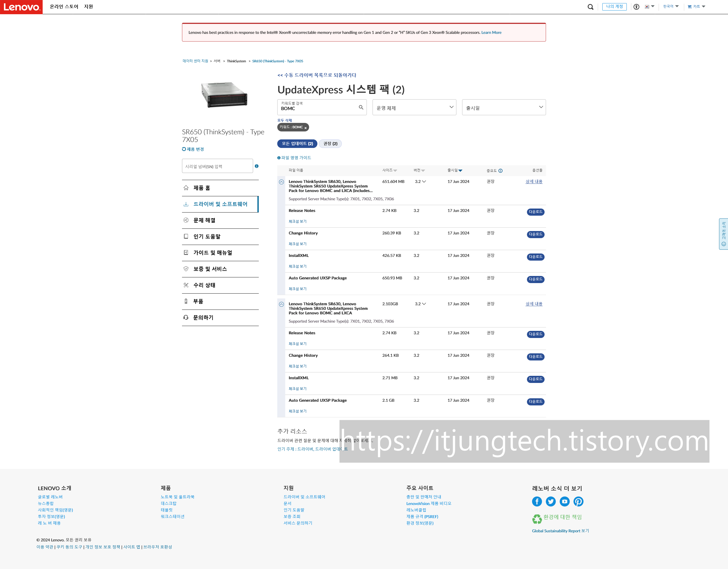Click the 나의 계정 button

click(614, 7)
